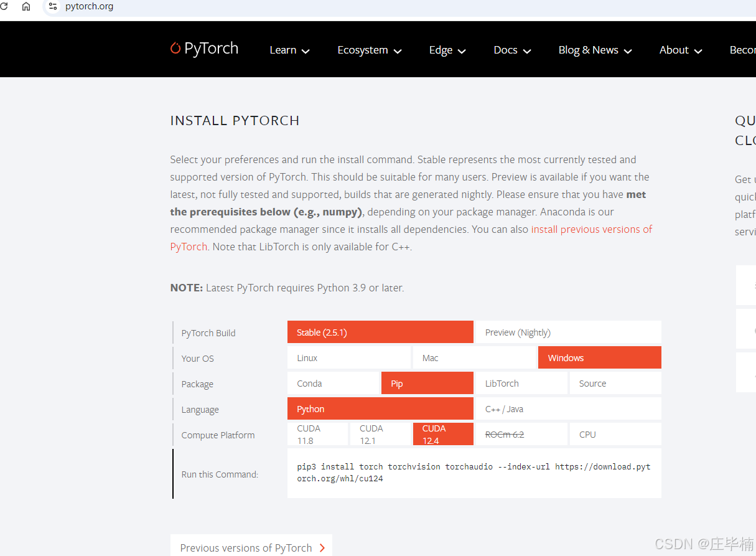Image resolution: width=756 pixels, height=556 pixels.
Task: Click the address bar showing pytorch.org
Action: point(398,7)
